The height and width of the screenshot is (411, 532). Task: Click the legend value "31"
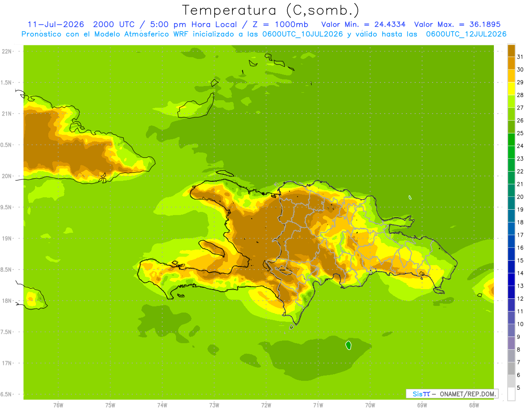(520, 57)
